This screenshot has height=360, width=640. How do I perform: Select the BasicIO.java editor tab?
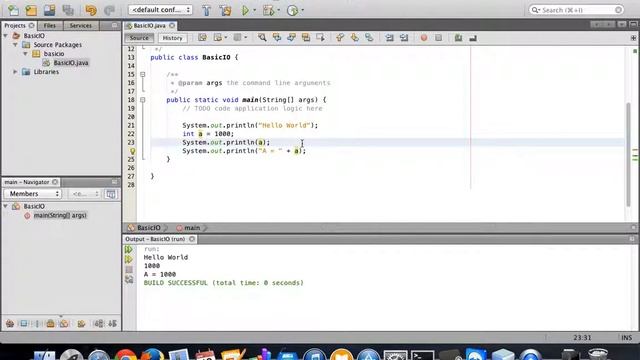pos(149,25)
